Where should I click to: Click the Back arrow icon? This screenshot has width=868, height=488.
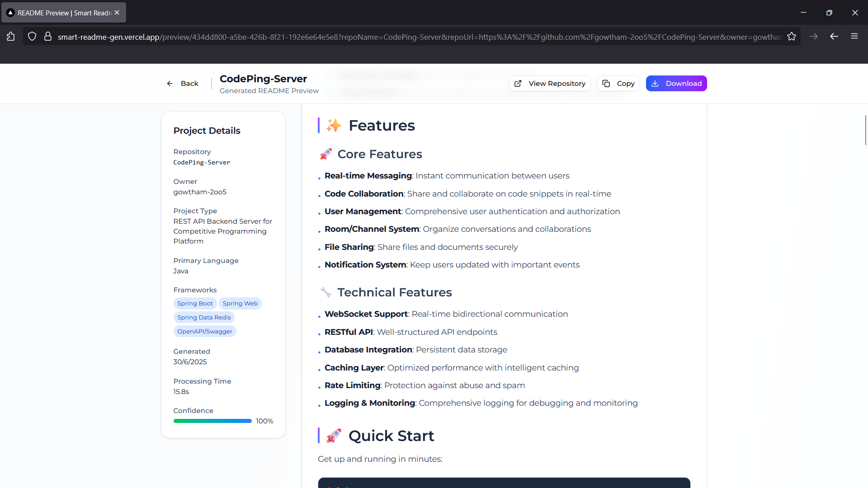coord(170,84)
